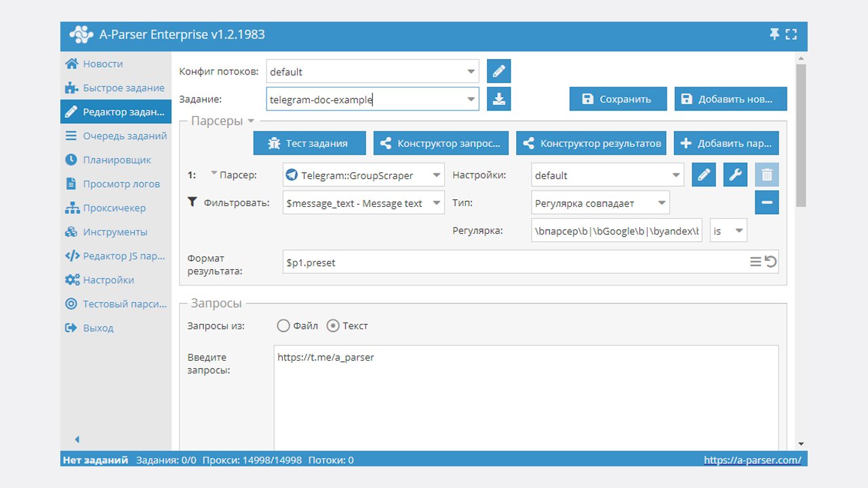
Task: Delete the parser with the trash icon
Action: (767, 175)
